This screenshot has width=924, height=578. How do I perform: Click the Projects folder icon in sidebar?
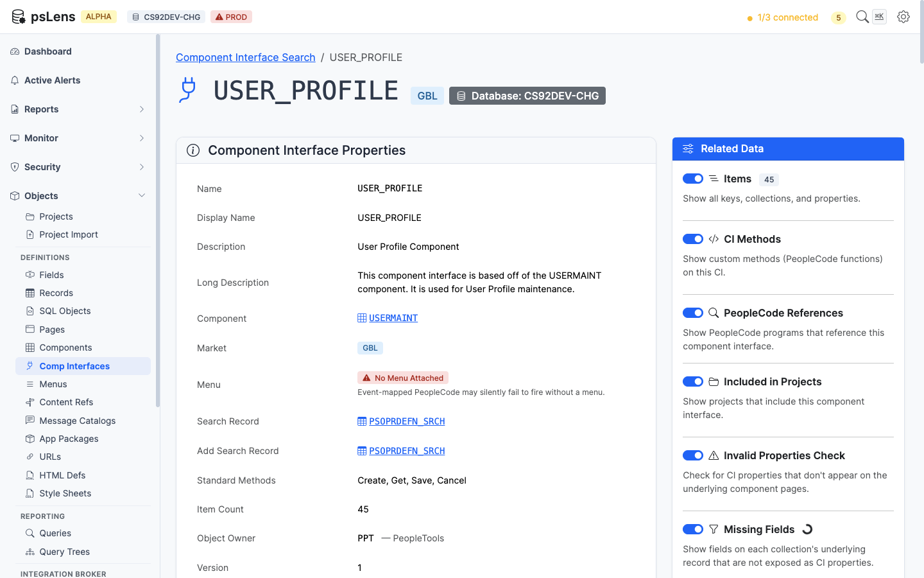pos(30,216)
